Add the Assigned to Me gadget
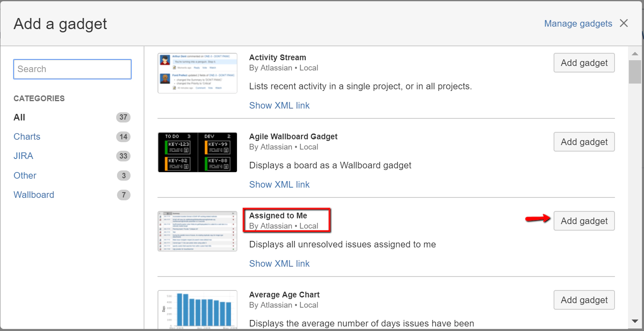 [584, 221]
